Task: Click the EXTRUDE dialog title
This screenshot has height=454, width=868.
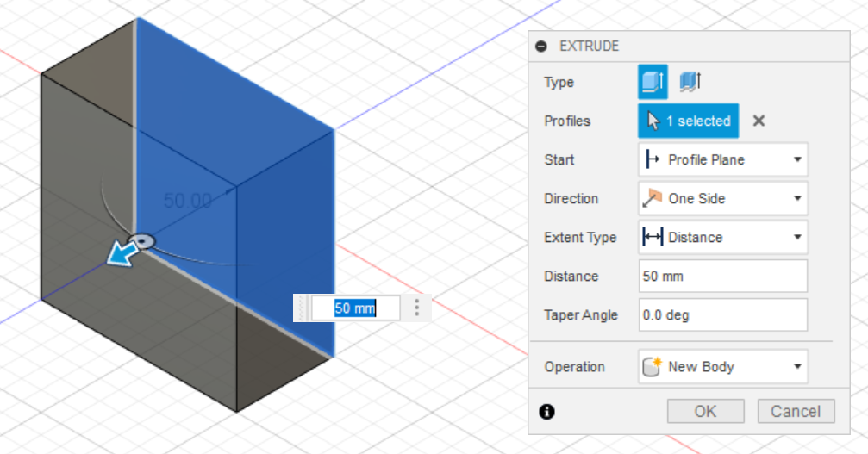Action: (x=589, y=46)
